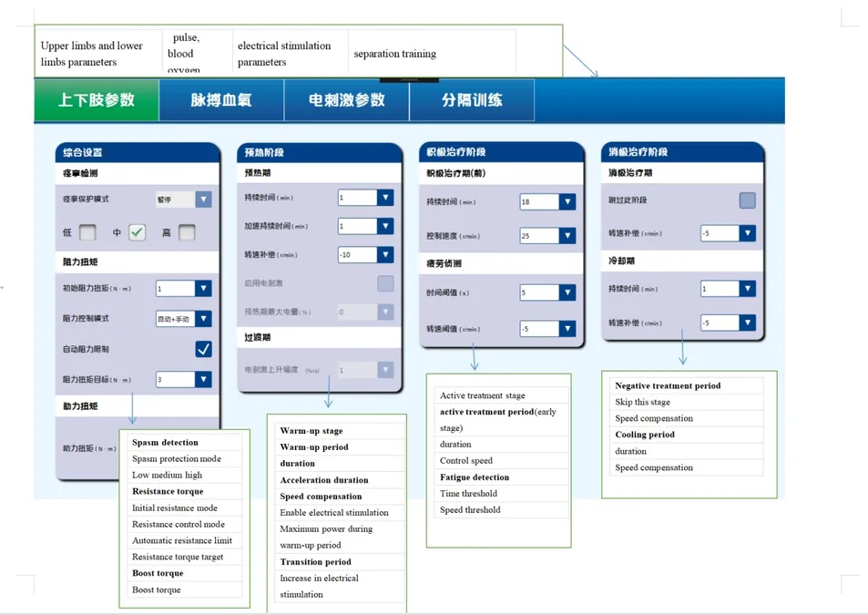Switch to the 上下肢参数 tab

click(97, 100)
